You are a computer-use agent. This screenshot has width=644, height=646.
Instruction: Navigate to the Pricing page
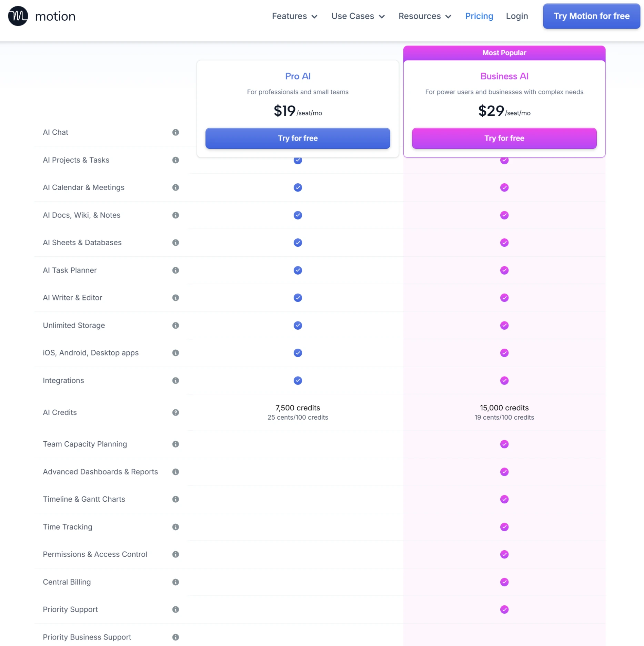pyautogui.click(x=479, y=16)
